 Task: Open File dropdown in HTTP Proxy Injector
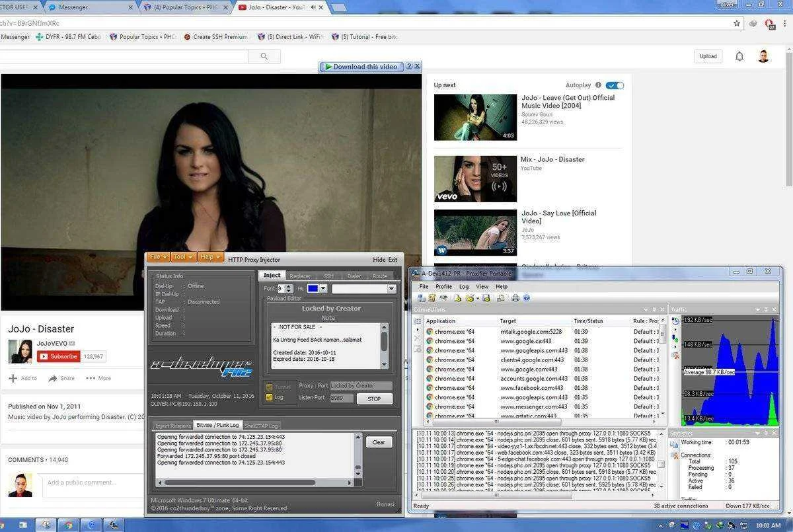pyautogui.click(x=158, y=257)
